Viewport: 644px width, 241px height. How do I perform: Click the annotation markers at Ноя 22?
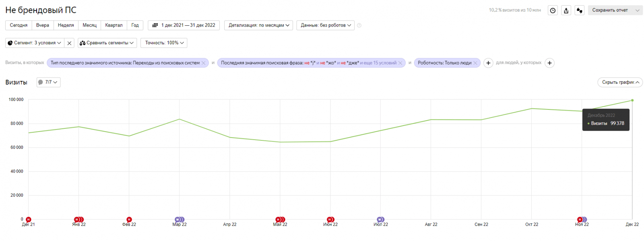click(x=582, y=219)
